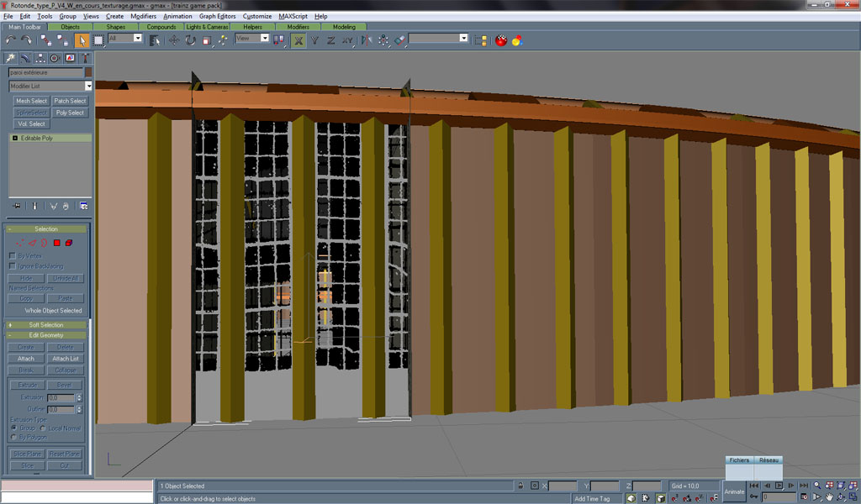The height and width of the screenshot is (504, 861).
Task: Tick the Ignore Backfacing checkbox
Action: [x=13, y=266]
